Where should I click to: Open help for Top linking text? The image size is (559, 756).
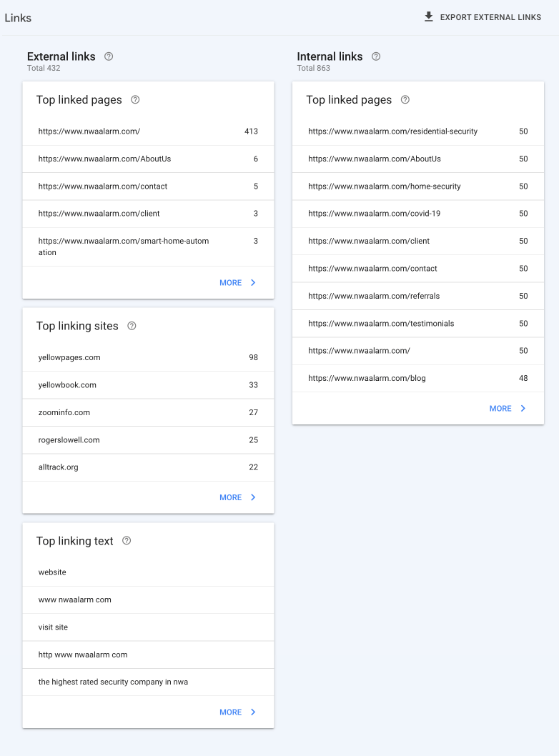coord(127,541)
